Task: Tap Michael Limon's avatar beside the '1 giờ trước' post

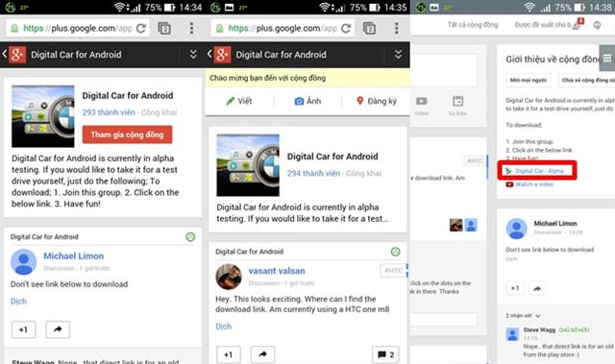Action: coord(23,262)
